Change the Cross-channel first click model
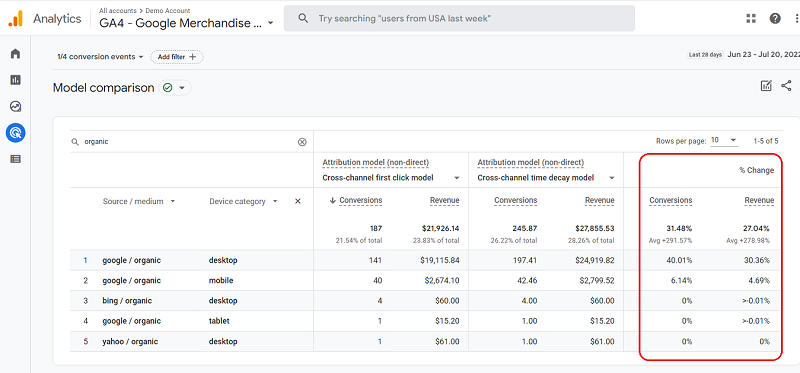The width and height of the screenshot is (800, 373). pyautogui.click(x=391, y=178)
